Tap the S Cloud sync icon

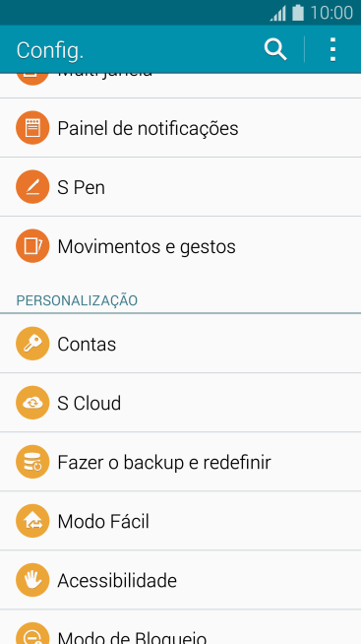32,403
